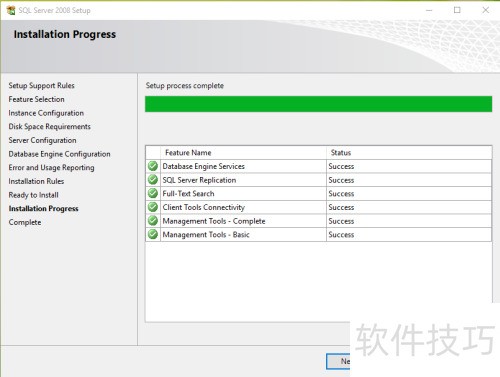Maximize the SQL Server 2008 Setup window
This screenshot has width=500, height=377.
[x=457, y=10]
